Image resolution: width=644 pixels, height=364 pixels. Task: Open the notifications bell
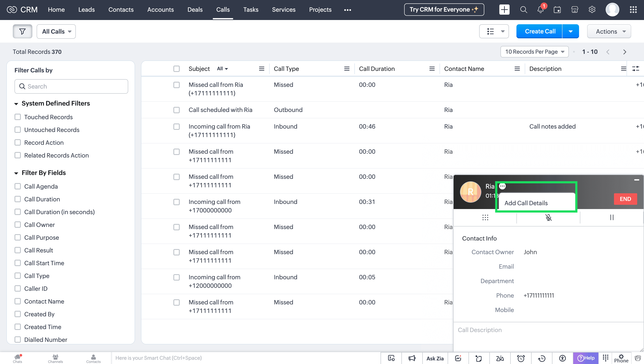[x=540, y=10]
